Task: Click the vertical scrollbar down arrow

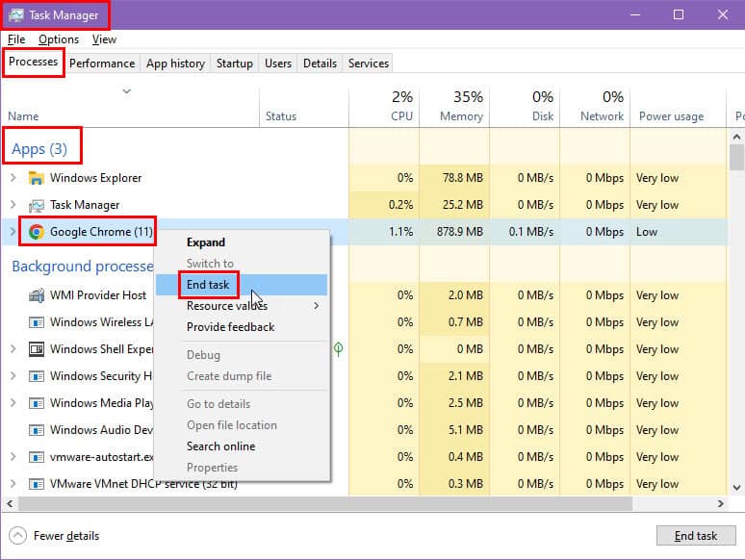Action: pos(736,488)
